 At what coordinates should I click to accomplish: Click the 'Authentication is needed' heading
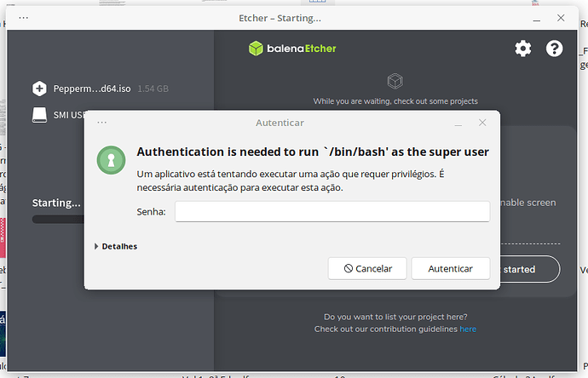point(313,152)
